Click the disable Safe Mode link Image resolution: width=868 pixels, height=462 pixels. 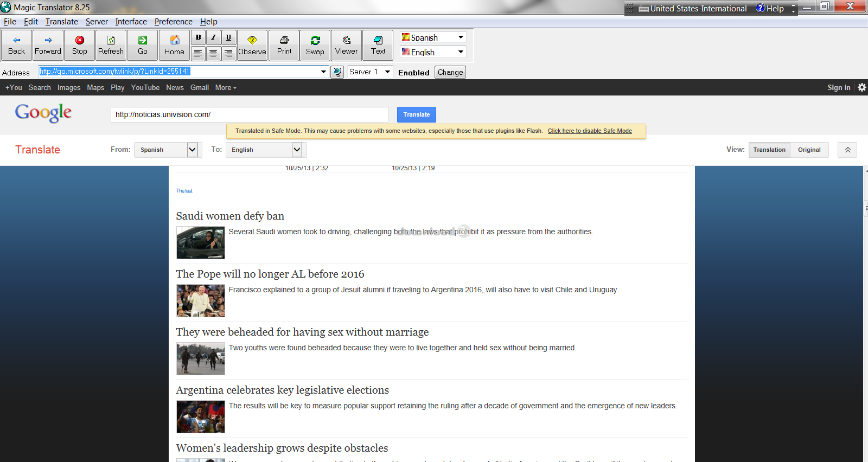[x=590, y=131]
